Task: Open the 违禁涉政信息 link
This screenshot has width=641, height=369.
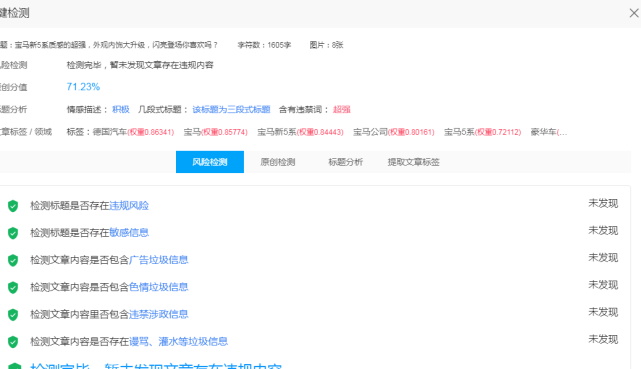Action: coord(159,314)
